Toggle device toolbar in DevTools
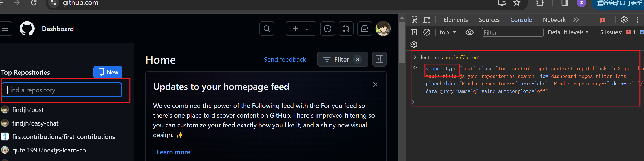Image resolution: width=644 pixels, height=161 pixels. [427, 20]
